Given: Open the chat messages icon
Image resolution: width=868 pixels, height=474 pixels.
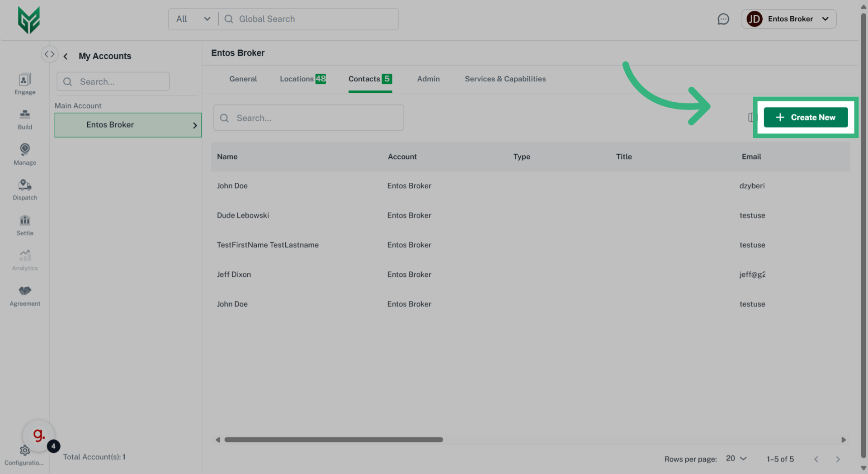Looking at the screenshot, I should click(x=723, y=19).
